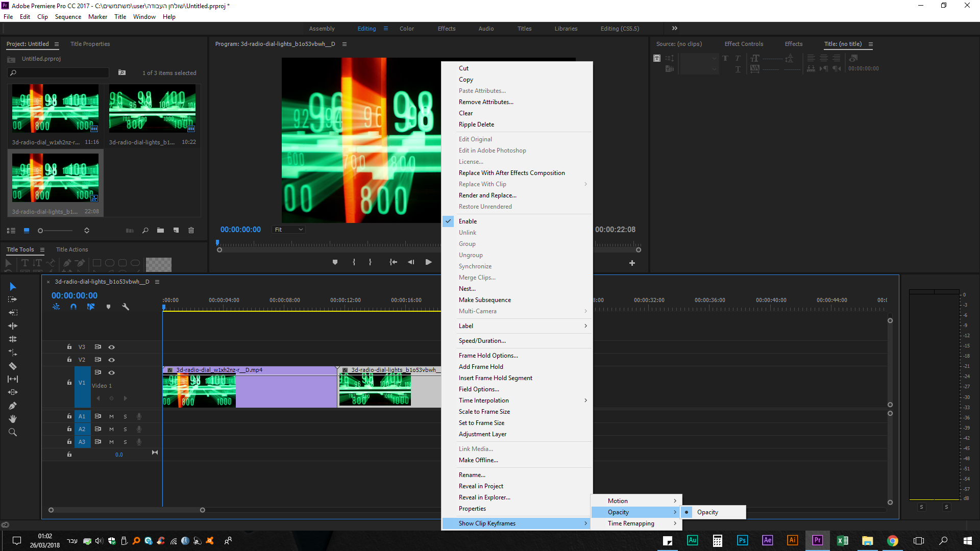Toggle Snap magnet icon in timeline

point(73,307)
